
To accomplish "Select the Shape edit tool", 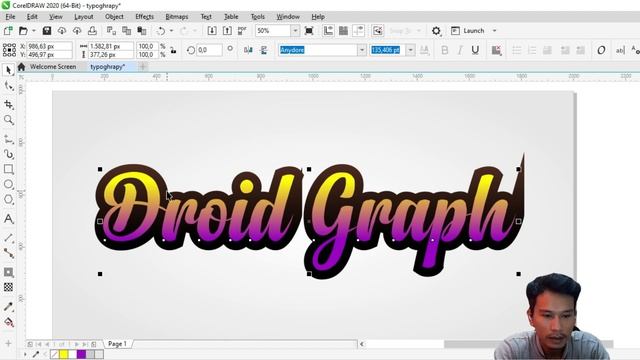I will click(x=9, y=87).
